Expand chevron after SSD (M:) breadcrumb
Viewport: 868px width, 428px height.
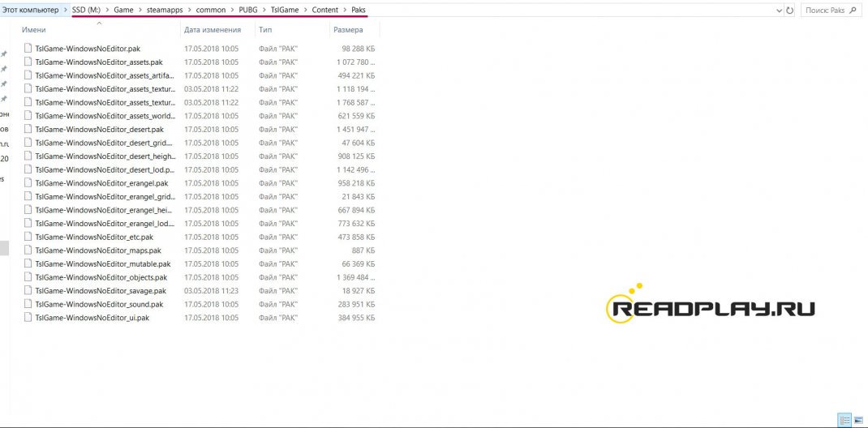pos(107,10)
